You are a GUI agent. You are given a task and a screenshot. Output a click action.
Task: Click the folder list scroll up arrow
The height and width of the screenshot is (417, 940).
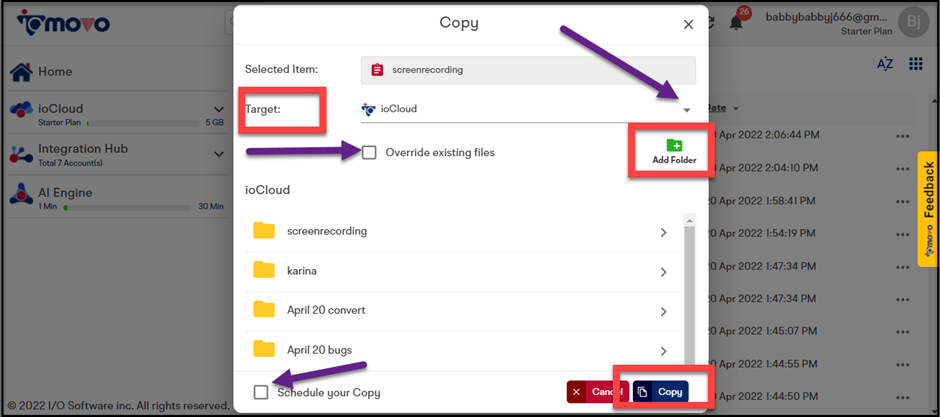tap(689, 220)
